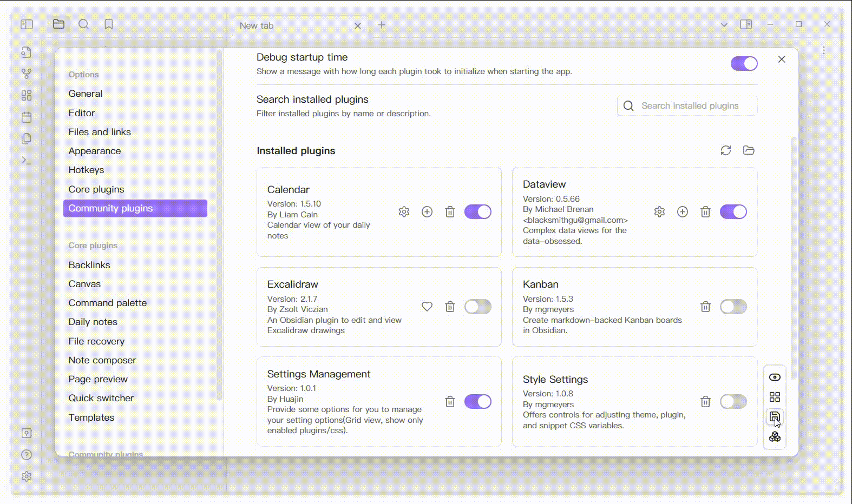852x504 pixels.
Task: Open the search pane icon
Action: (x=83, y=24)
